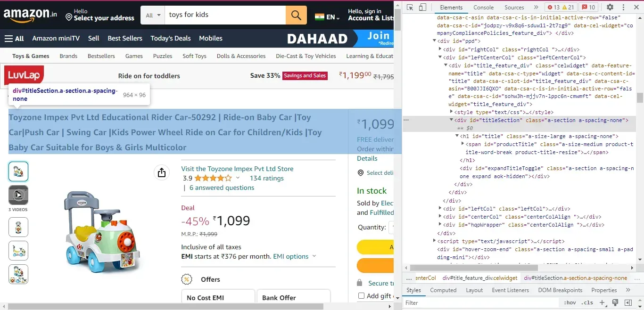Open the Event Listeners tab
Screen dimensions: 644x310
tap(511, 290)
